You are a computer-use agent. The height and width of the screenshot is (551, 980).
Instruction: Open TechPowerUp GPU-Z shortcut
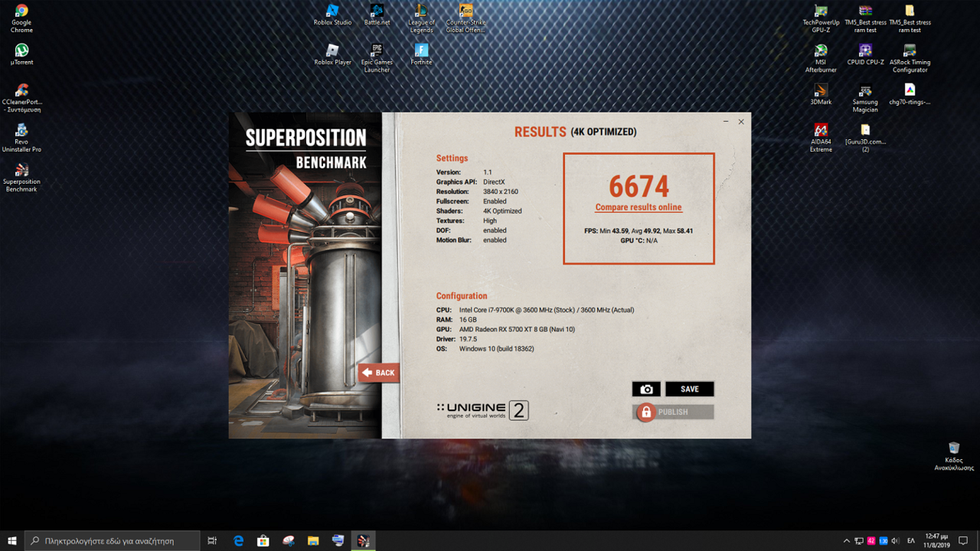click(821, 18)
